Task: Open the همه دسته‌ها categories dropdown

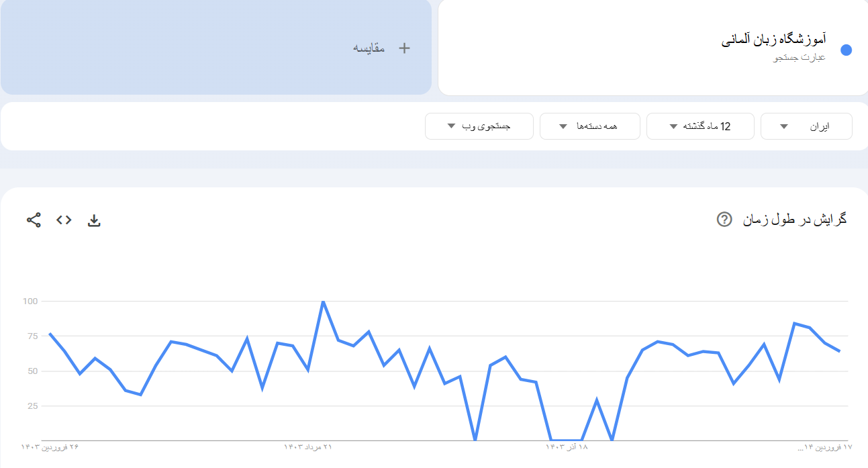Action: pos(589,126)
